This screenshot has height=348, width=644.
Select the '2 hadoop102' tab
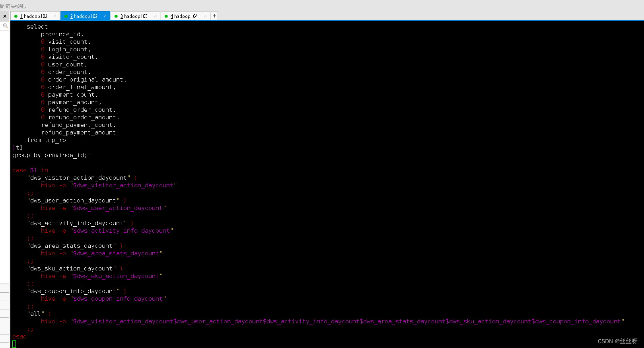[x=84, y=16]
